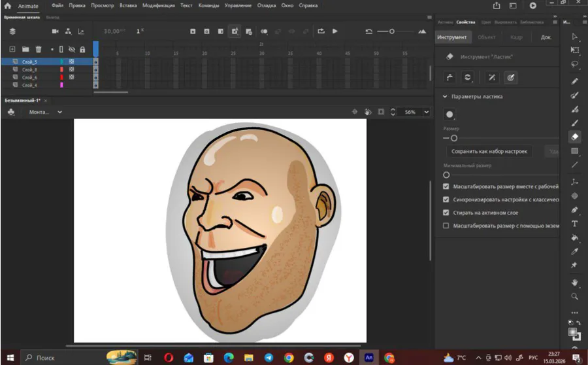Enable 'Масштабировать размер с помощью' checkbox
Viewport: 588px width, 365px height.
tap(446, 226)
